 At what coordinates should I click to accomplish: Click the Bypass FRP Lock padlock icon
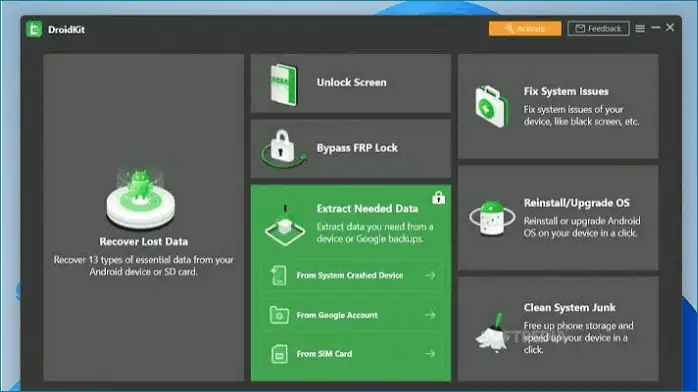(283, 148)
